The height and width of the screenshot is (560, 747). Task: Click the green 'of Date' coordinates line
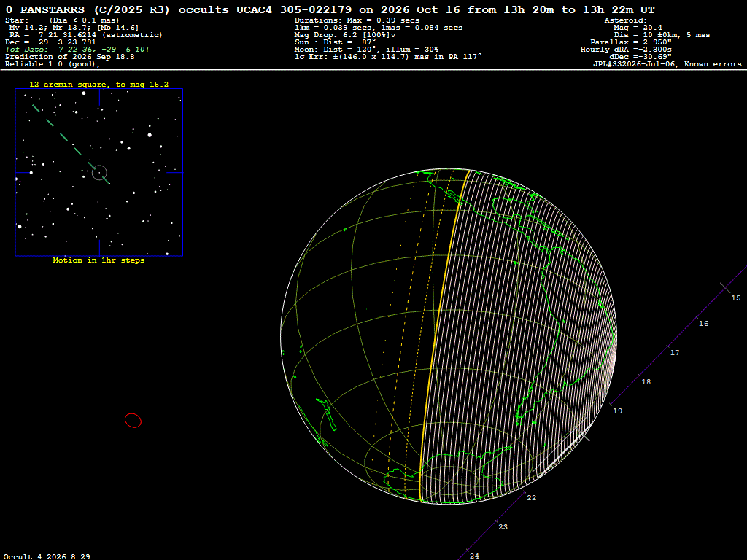[x=77, y=50]
